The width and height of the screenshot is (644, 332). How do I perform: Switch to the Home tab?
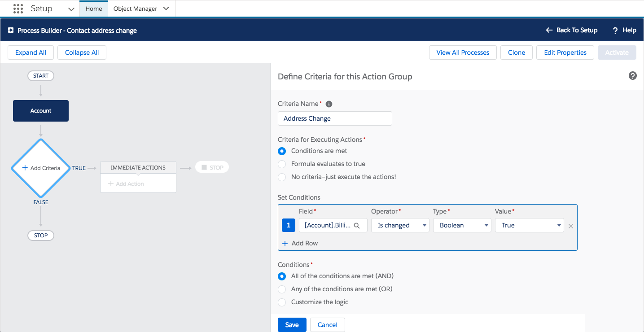[x=94, y=9]
